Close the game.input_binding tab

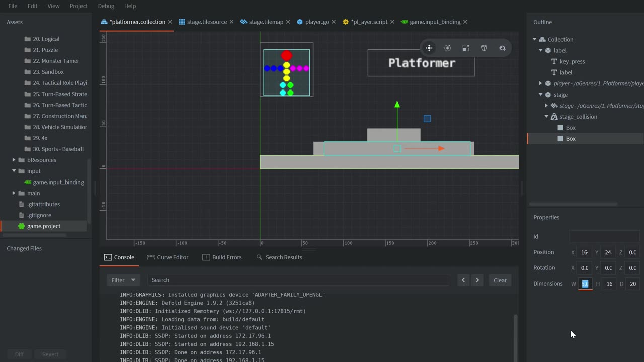(465, 22)
